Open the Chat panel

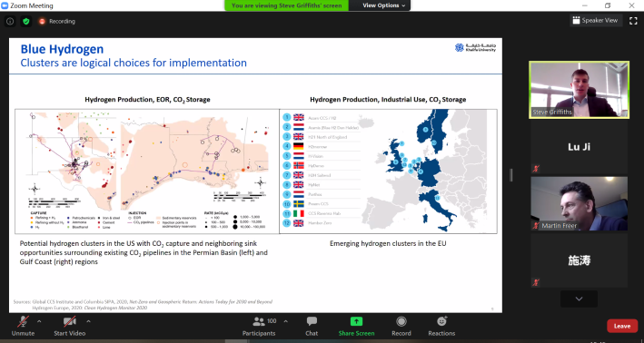(x=312, y=327)
